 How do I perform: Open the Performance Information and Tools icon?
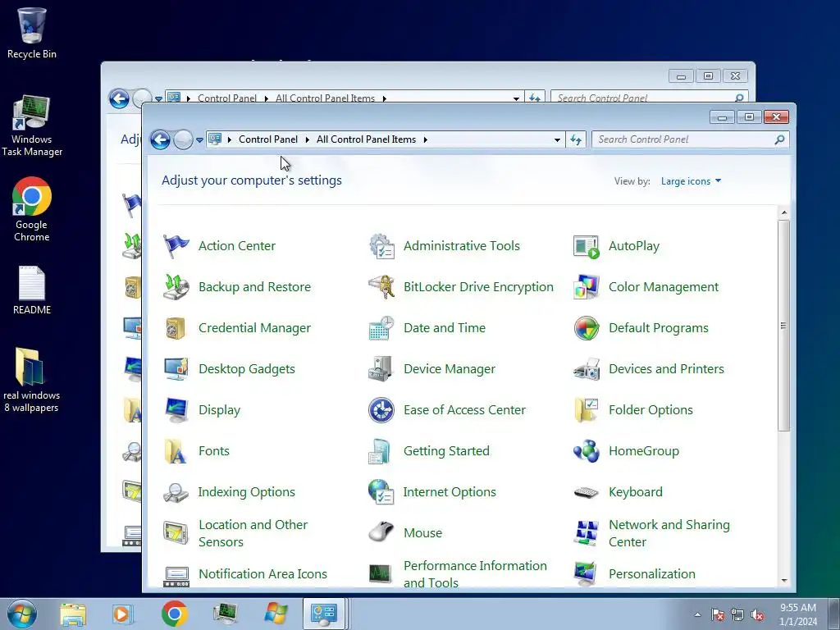tap(381, 573)
